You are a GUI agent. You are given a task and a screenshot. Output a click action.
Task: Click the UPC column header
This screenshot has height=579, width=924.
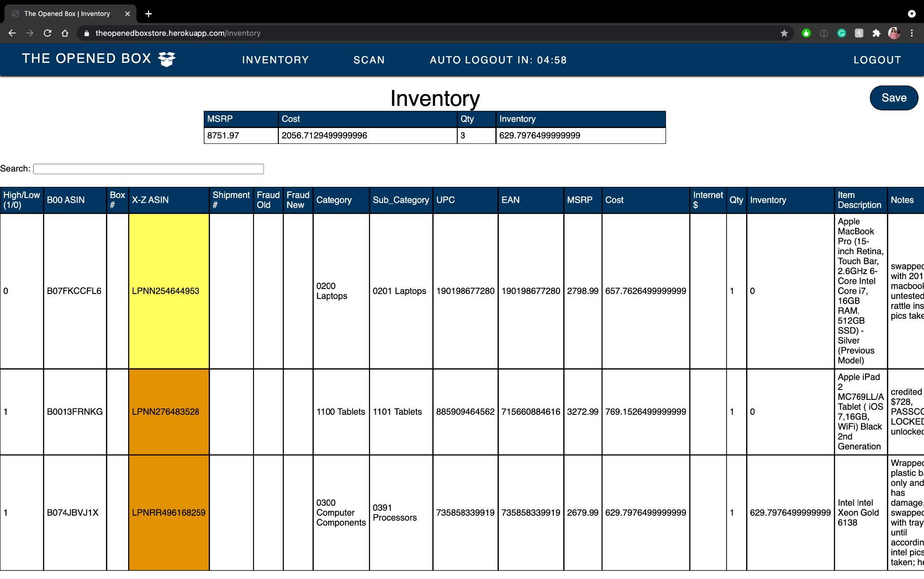tap(465, 200)
